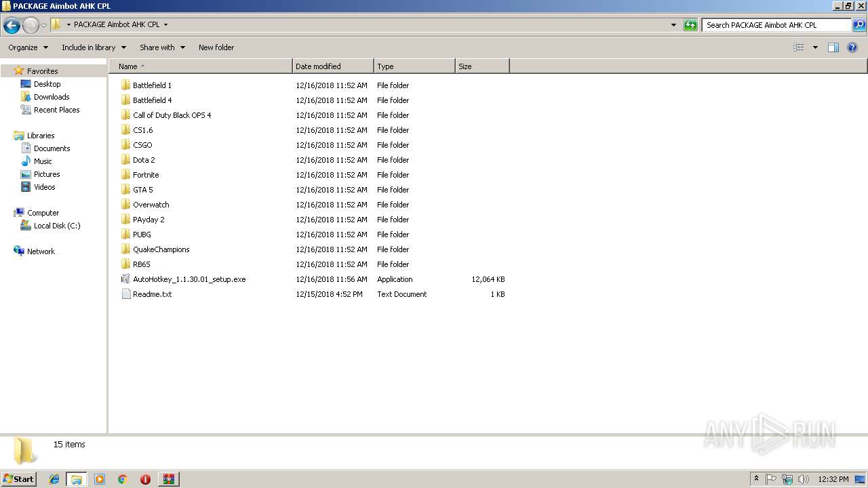Open the Organize menu

pyautogui.click(x=28, y=47)
